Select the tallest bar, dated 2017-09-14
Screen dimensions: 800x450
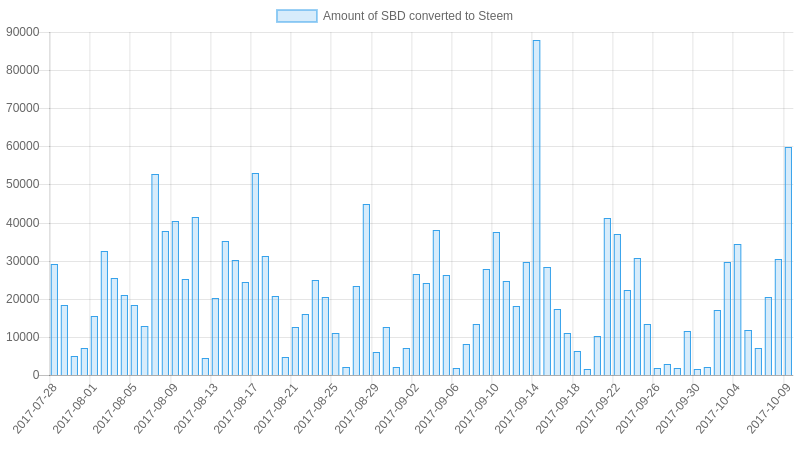point(536,208)
